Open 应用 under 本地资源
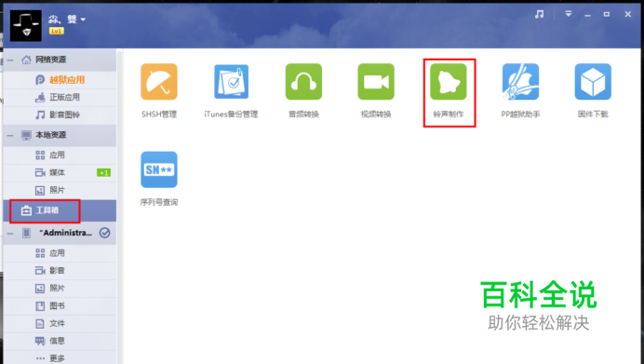 coord(60,155)
